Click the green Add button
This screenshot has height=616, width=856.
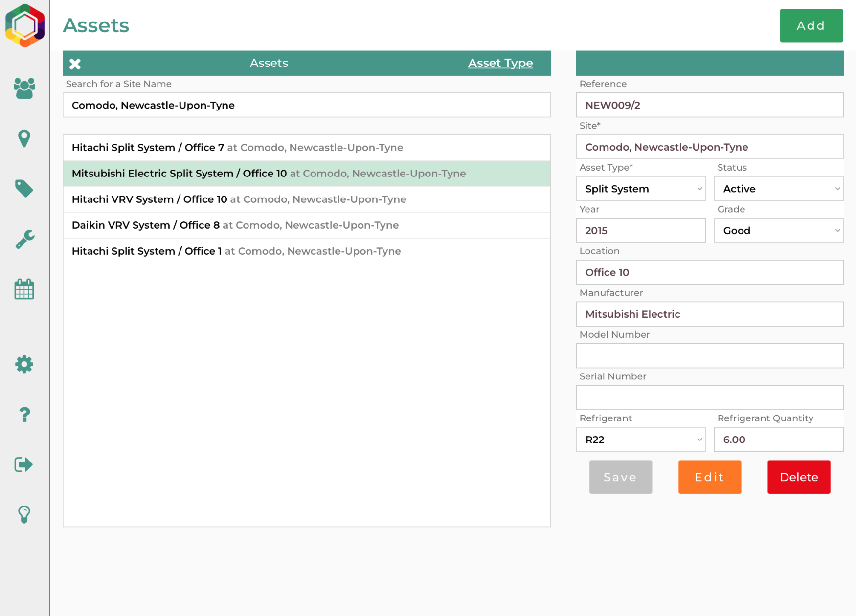point(811,25)
